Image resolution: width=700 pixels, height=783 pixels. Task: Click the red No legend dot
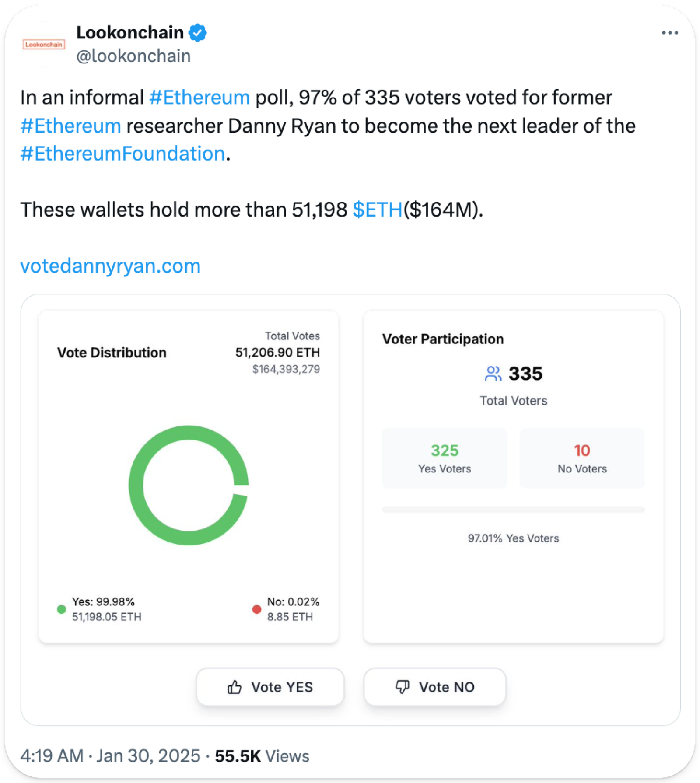257,609
